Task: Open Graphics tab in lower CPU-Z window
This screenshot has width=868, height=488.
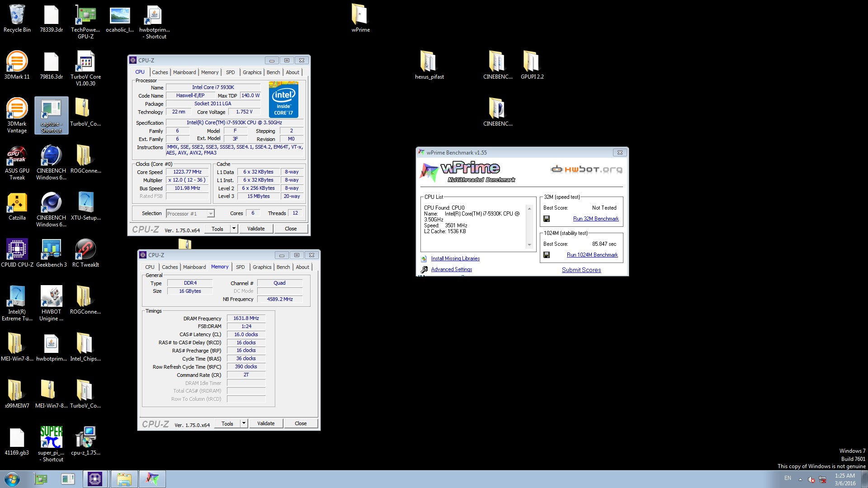Action: coord(262,267)
